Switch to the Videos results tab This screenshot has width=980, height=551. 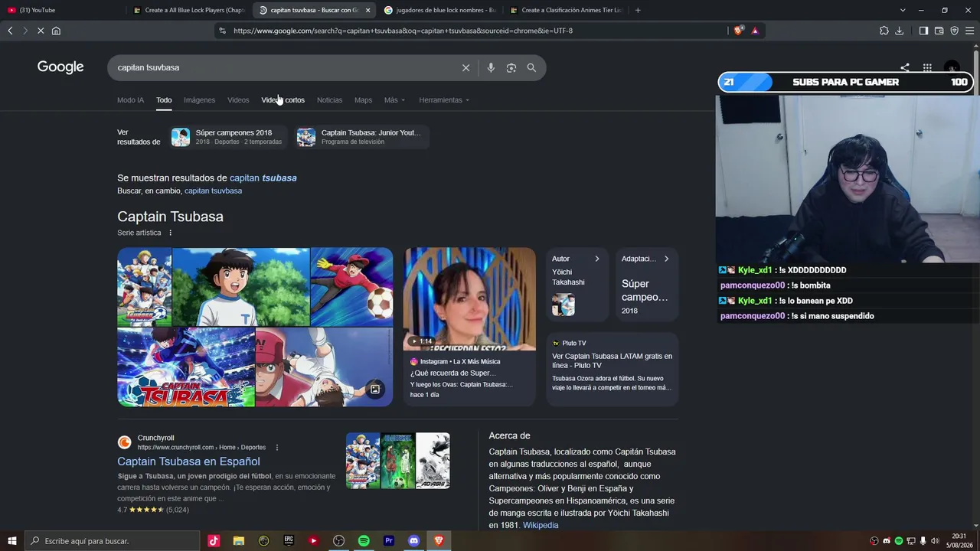pos(238,100)
